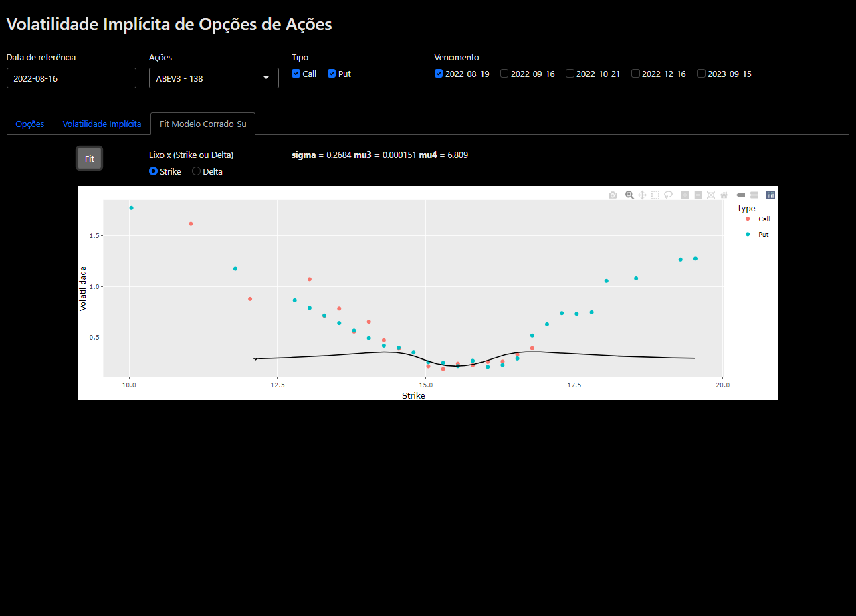Click the Data de referência date field
Viewport: 856px width, 616px height.
coord(72,78)
